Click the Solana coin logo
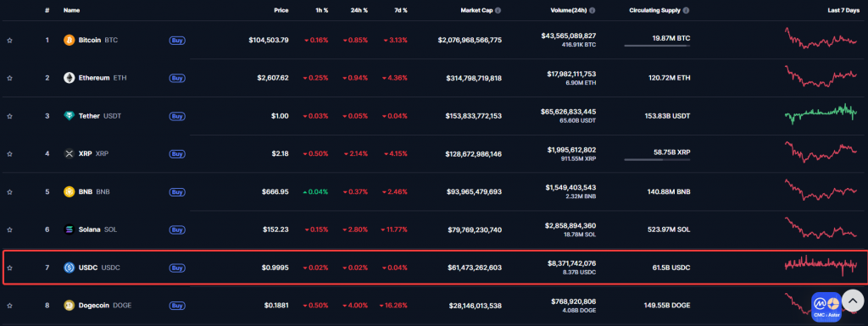Screen dimensions: 868x326 (70, 229)
